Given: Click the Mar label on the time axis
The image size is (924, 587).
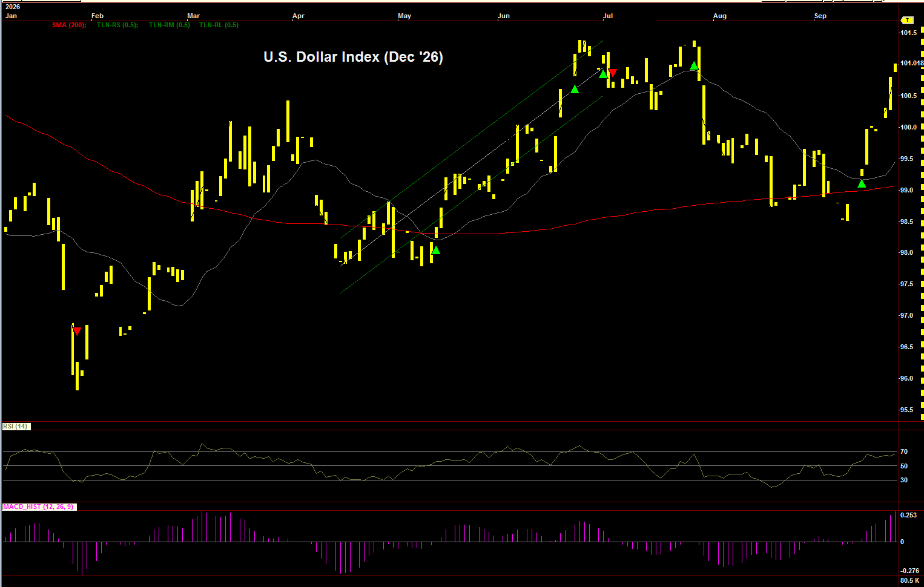Looking at the screenshot, I should [x=194, y=16].
